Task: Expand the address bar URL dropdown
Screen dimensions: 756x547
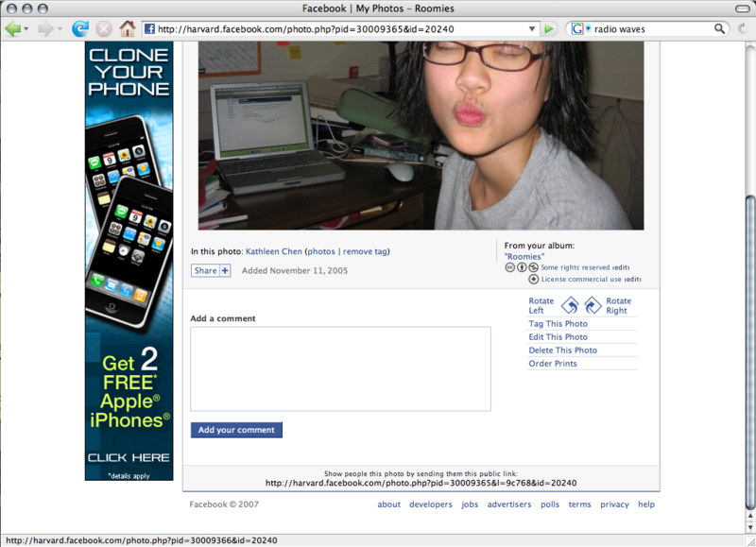Action: (532, 29)
